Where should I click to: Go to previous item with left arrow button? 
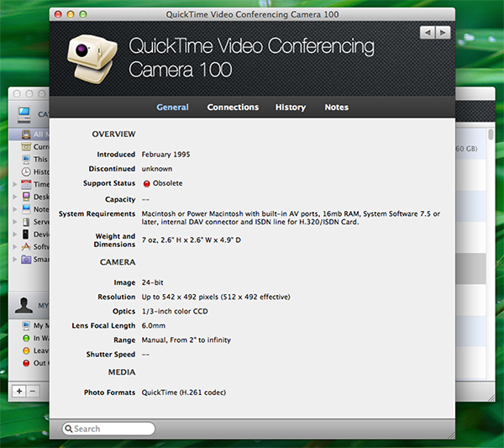tap(428, 33)
